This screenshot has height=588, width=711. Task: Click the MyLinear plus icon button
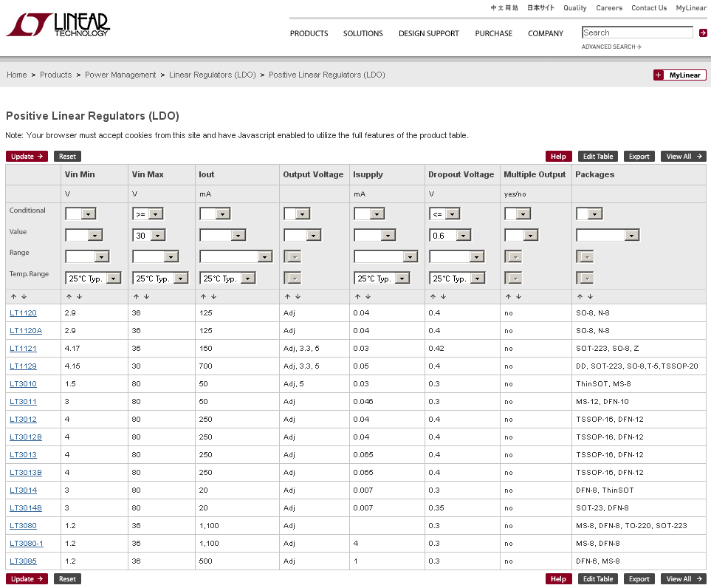(x=659, y=75)
